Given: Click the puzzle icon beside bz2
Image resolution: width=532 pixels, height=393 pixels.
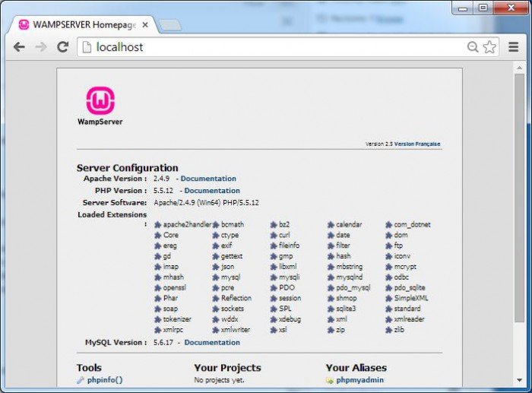Looking at the screenshot, I should point(274,225).
